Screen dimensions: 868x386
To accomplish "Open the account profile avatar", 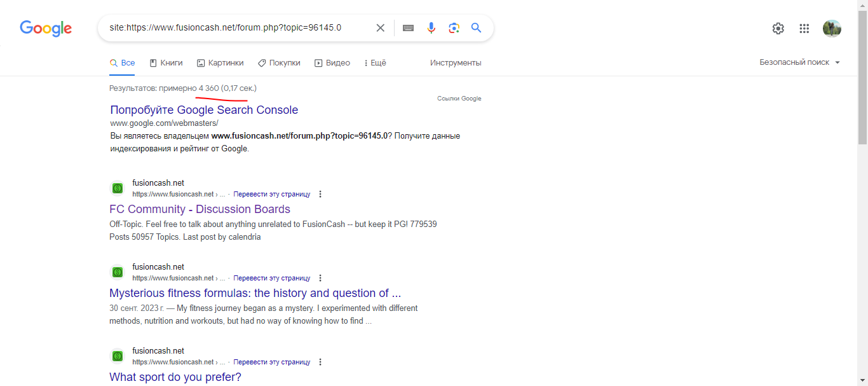I will tap(832, 28).
